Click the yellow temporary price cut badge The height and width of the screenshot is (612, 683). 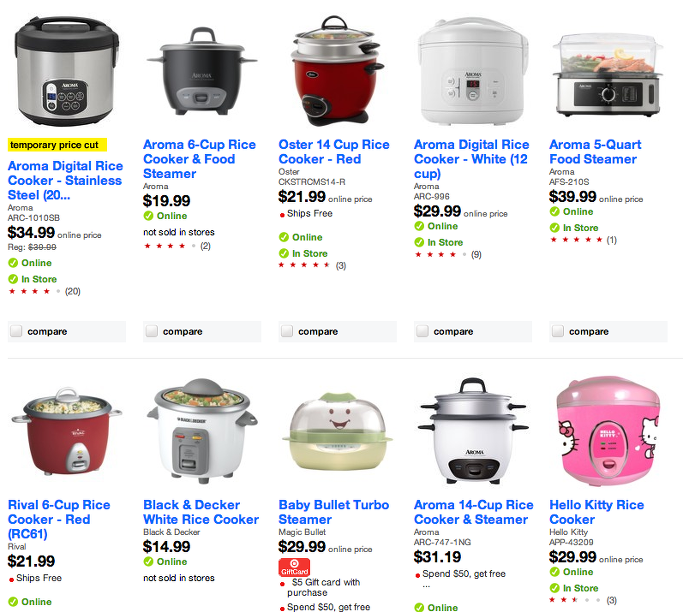57,145
